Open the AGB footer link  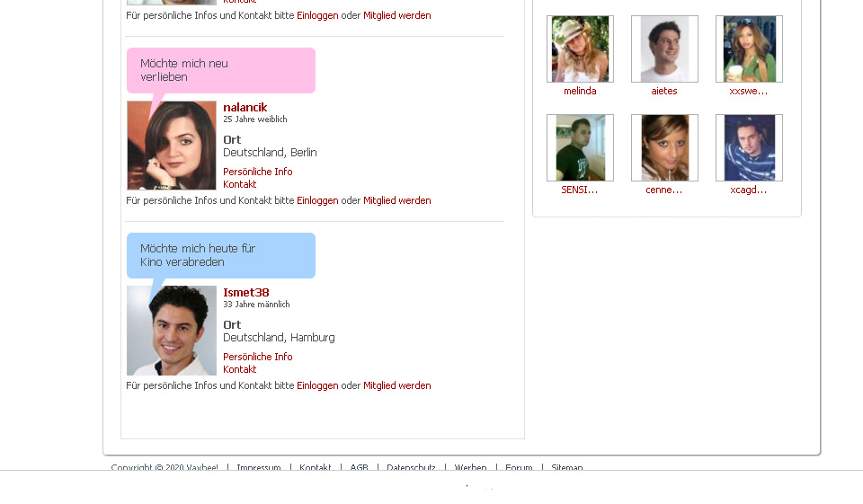[359, 467]
